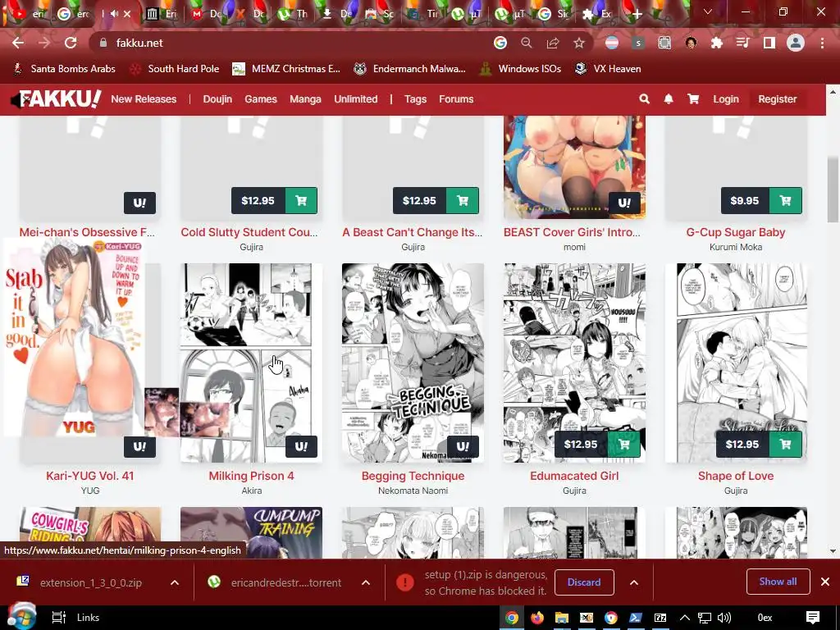Close the downloads bar
Viewport: 840px width, 630px height.
[825, 582]
